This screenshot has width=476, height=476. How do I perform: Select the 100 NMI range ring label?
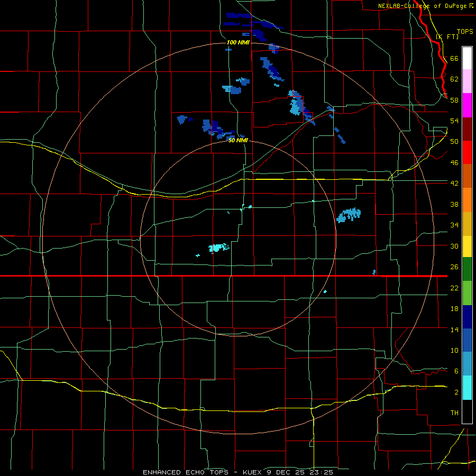238,42
